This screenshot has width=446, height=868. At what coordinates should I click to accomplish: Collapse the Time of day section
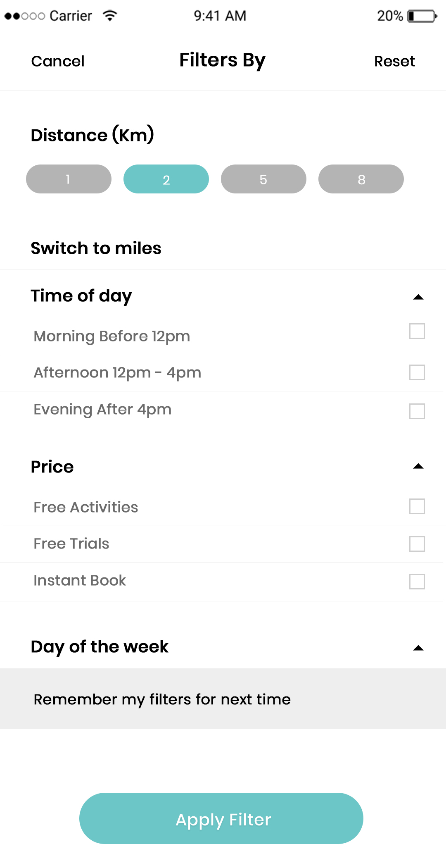(x=418, y=297)
